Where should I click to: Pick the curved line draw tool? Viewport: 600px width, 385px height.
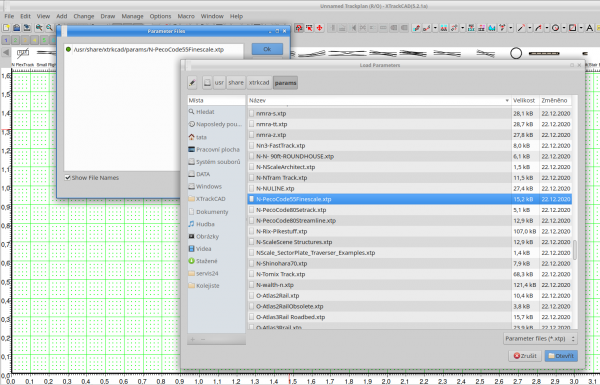point(538,28)
